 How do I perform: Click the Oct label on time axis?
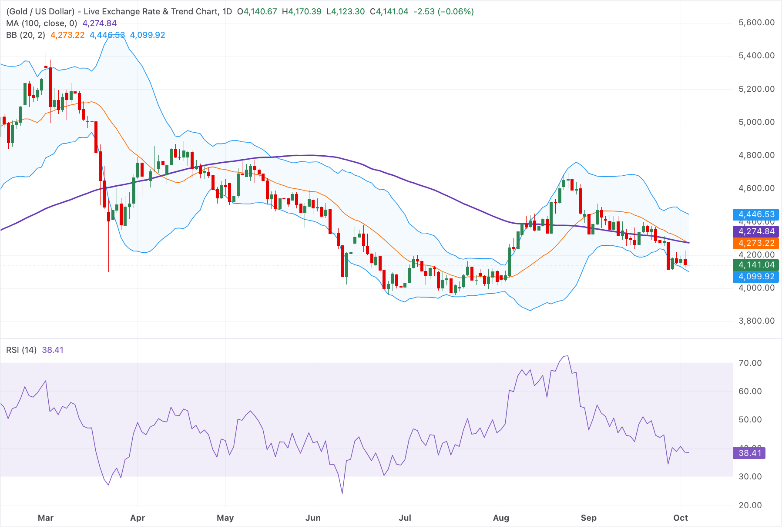pos(681,518)
